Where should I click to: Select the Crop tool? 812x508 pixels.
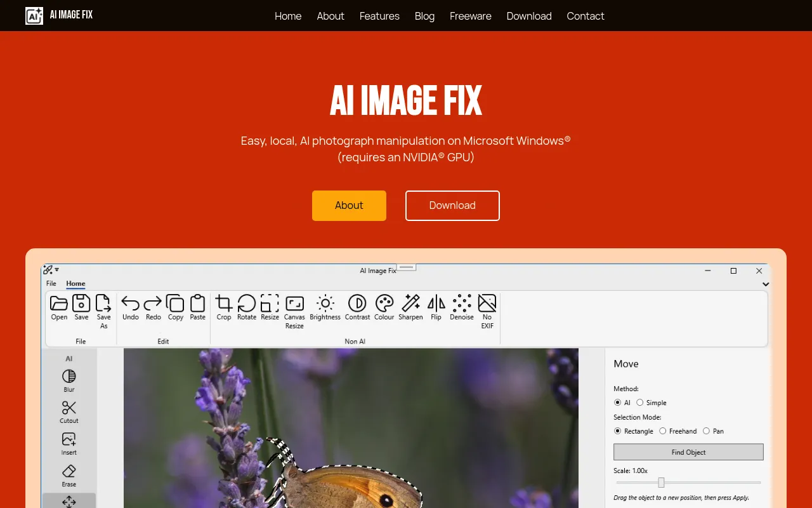pos(224,307)
